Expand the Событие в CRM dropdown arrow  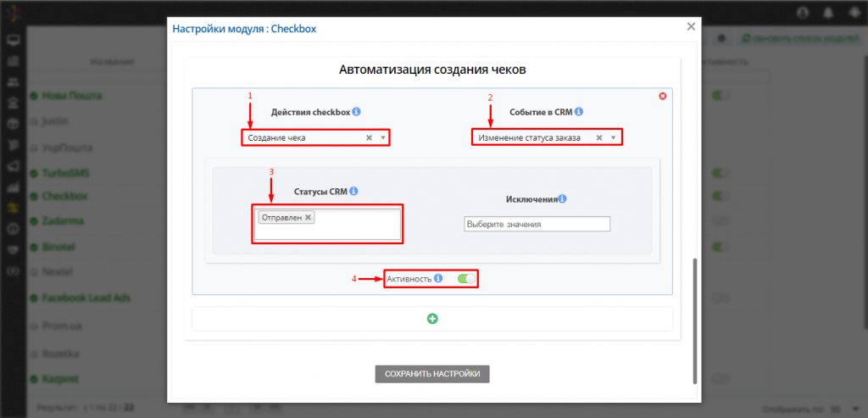(x=614, y=138)
